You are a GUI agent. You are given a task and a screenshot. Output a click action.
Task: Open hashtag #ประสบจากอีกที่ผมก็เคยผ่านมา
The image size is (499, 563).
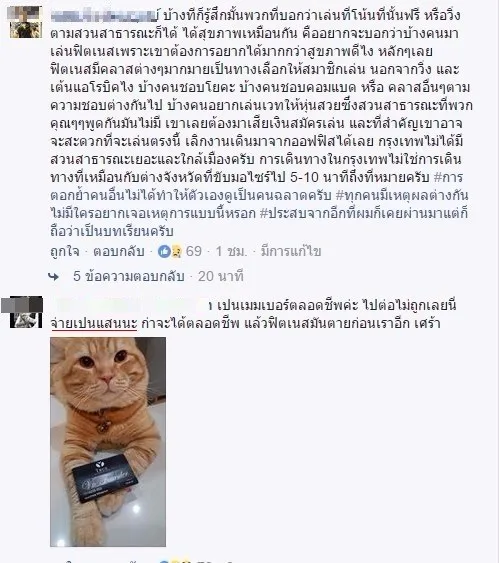[364, 213]
